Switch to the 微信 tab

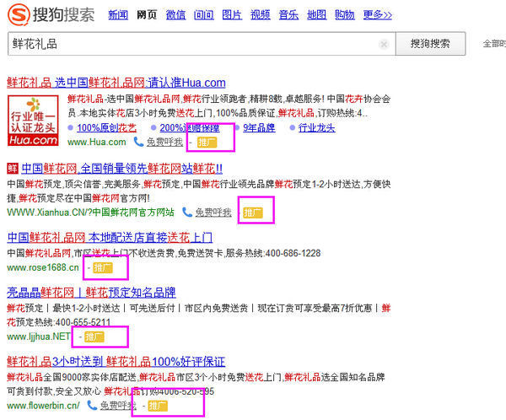[175, 15]
